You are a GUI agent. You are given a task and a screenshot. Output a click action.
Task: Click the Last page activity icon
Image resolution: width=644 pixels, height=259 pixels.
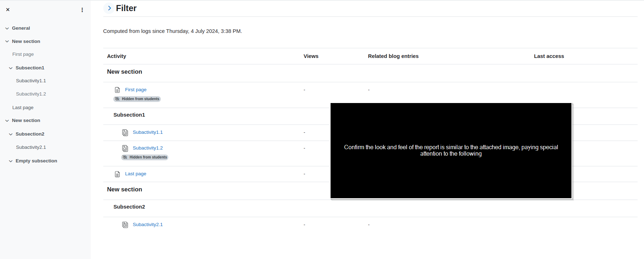coord(117,174)
